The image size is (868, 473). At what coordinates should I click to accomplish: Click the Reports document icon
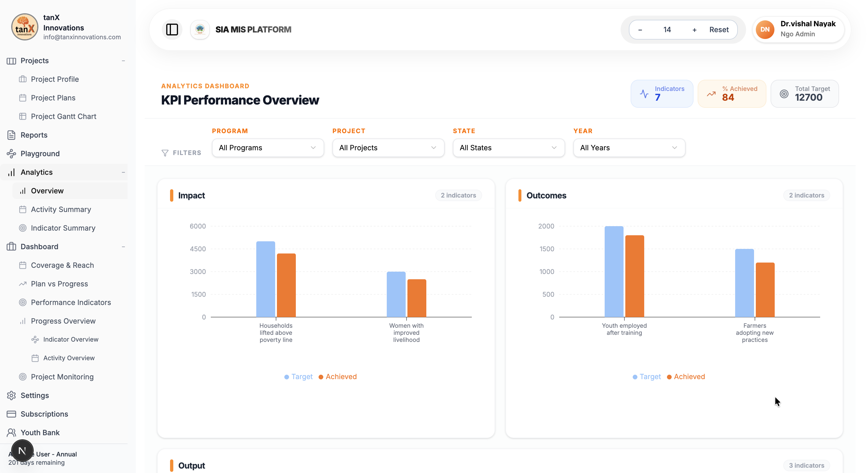click(x=12, y=135)
